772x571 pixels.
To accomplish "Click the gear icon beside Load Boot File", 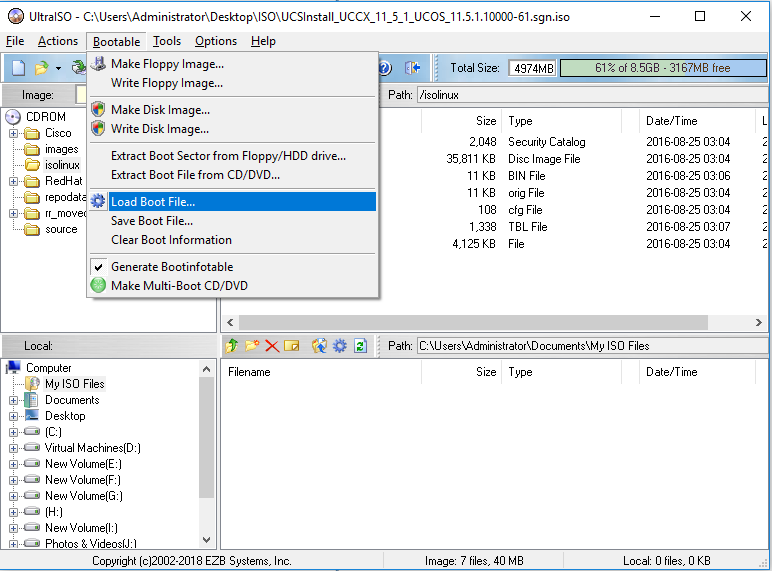I will tap(98, 201).
